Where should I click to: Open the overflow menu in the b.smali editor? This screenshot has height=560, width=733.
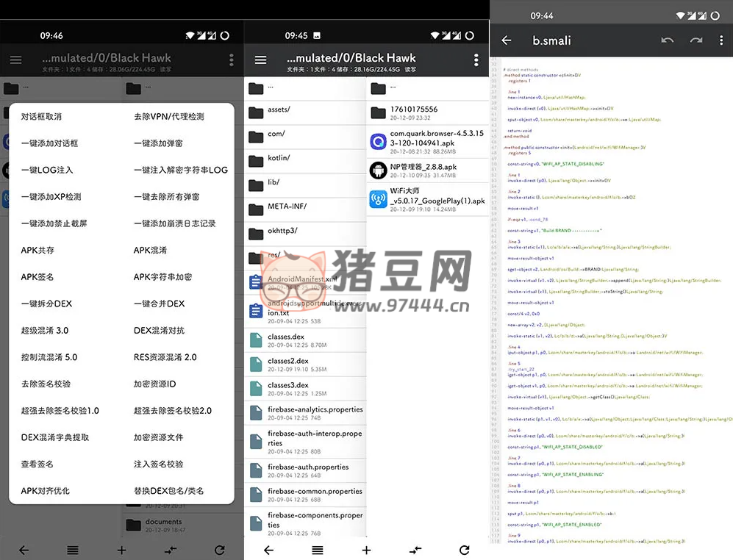pyautogui.click(x=723, y=40)
